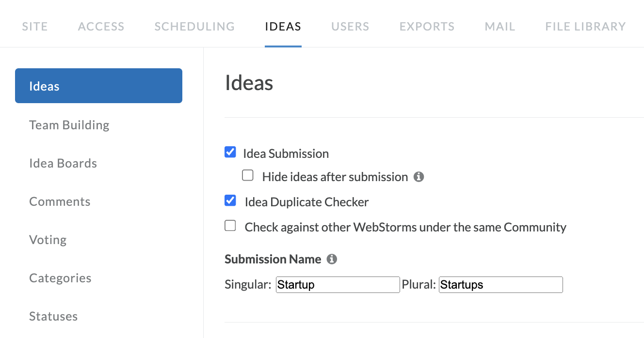Open the FILE LIBRARY tab
Image resolution: width=644 pixels, height=338 pixels.
click(x=585, y=27)
